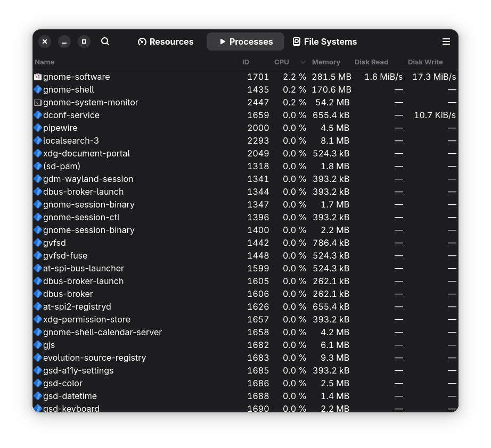
Task: Select the localsearch-3 process name
Action: pyautogui.click(x=71, y=141)
